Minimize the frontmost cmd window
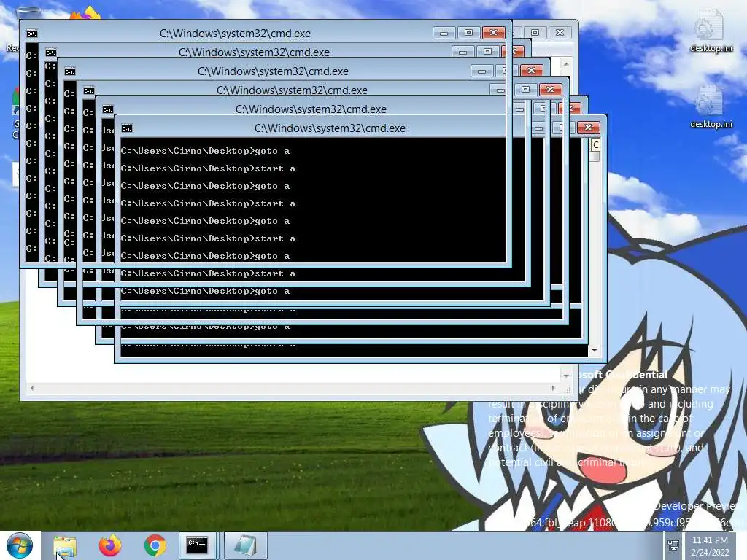The width and height of the screenshot is (747, 560). coord(444,33)
